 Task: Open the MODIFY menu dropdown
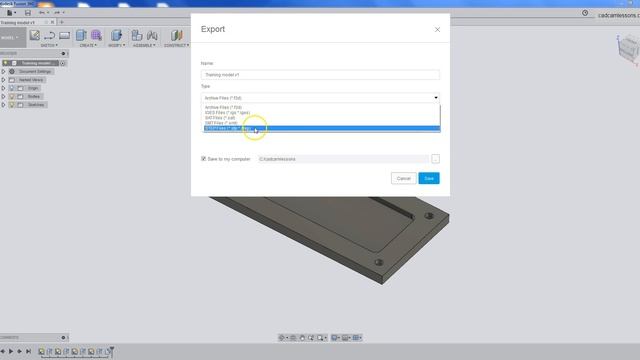tap(116, 45)
